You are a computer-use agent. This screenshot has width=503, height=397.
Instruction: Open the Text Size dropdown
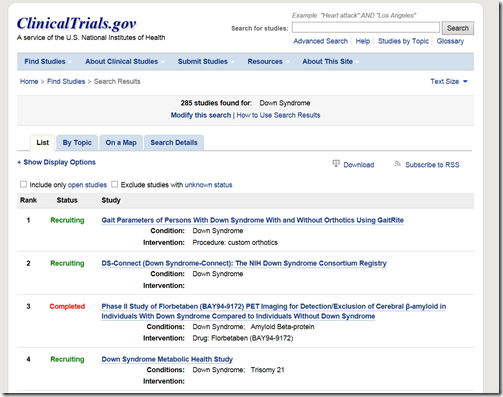point(449,82)
